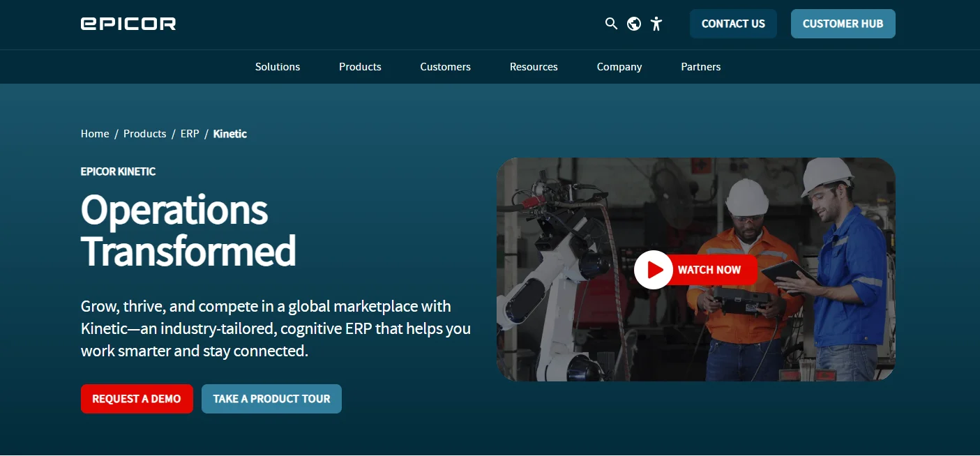The width and height of the screenshot is (980, 456).
Task: Open the Partners menu
Action: coord(701,67)
